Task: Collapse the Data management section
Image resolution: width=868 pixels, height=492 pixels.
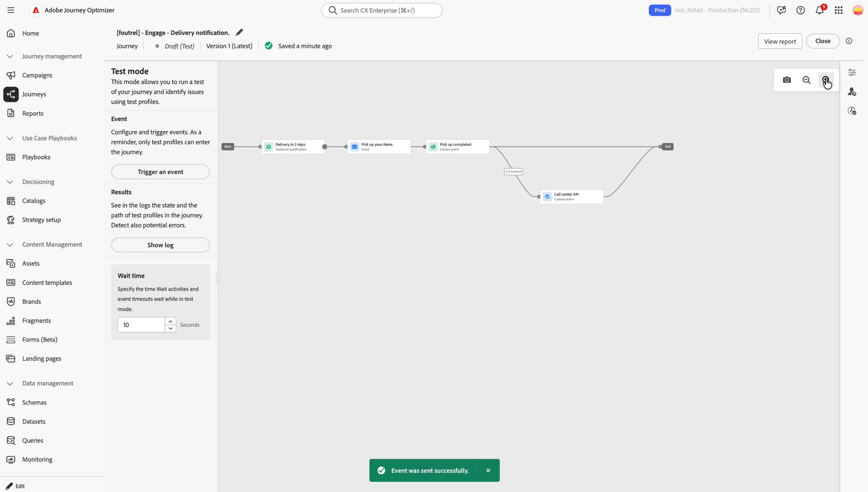Action: [x=10, y=384]
